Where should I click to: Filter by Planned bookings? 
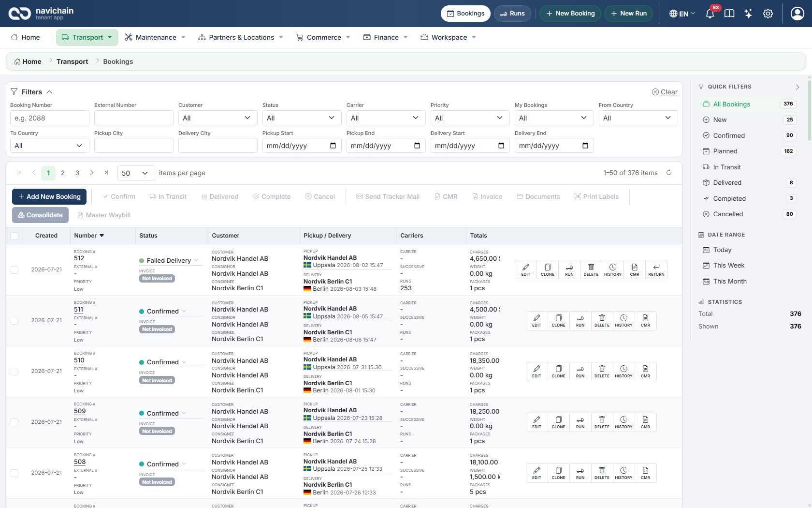(748, 151)
